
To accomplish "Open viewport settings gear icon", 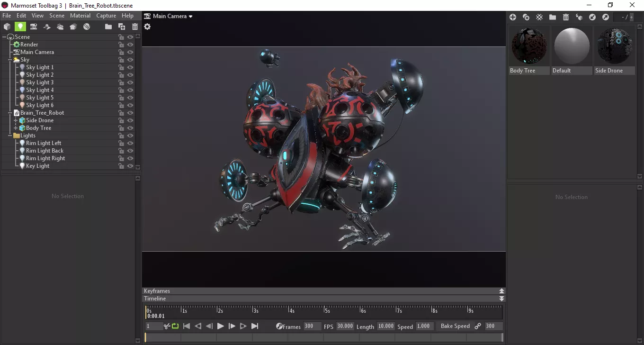I will pyautogui.click(x=147, y=27).
